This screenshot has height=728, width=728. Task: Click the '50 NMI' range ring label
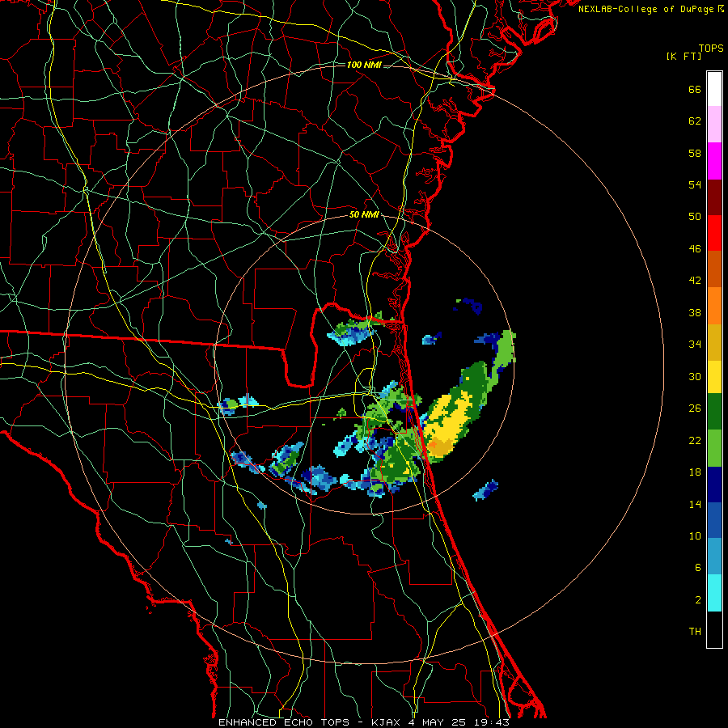(364, 214)
